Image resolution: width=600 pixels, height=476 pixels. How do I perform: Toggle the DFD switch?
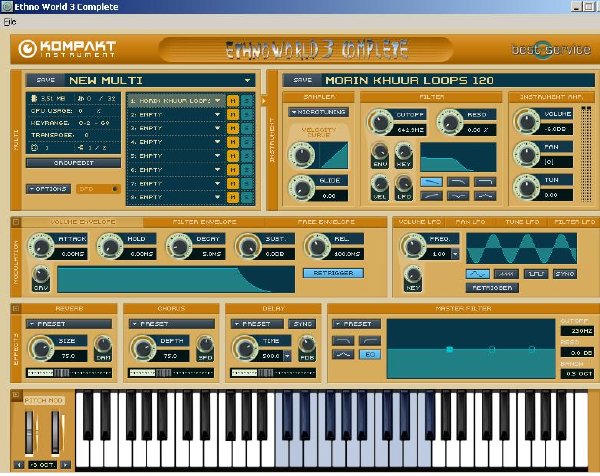(x=98, y=189)
